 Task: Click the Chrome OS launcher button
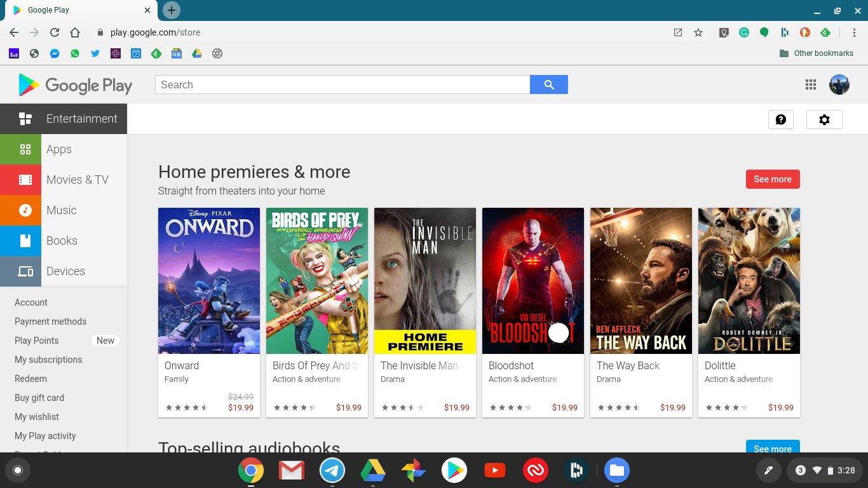[18, 470]
